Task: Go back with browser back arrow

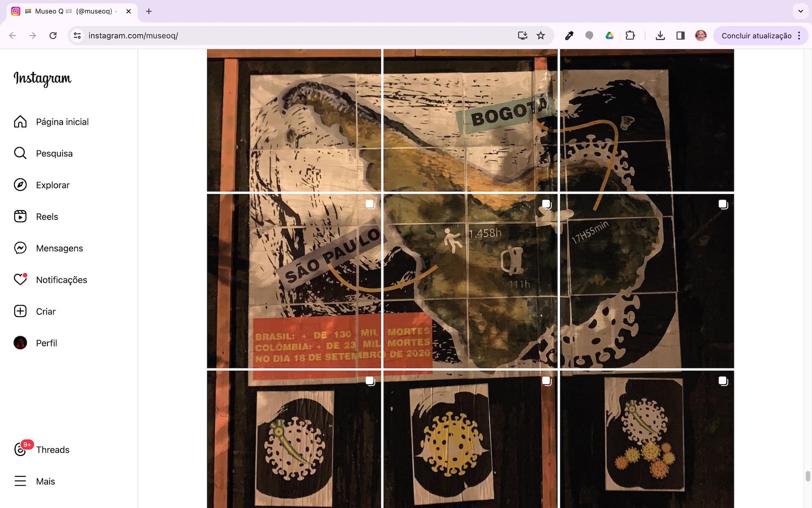Action: click(13, 36)
